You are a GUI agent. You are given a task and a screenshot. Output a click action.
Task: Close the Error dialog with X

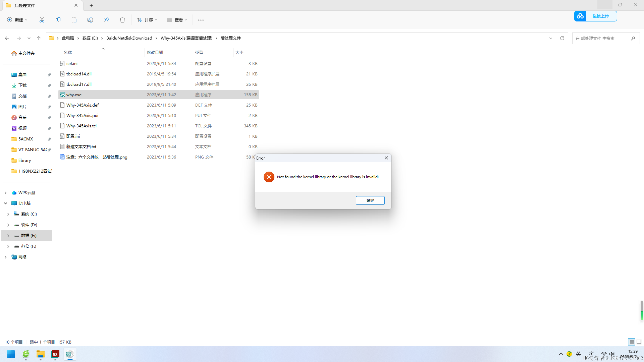(386, 158)
